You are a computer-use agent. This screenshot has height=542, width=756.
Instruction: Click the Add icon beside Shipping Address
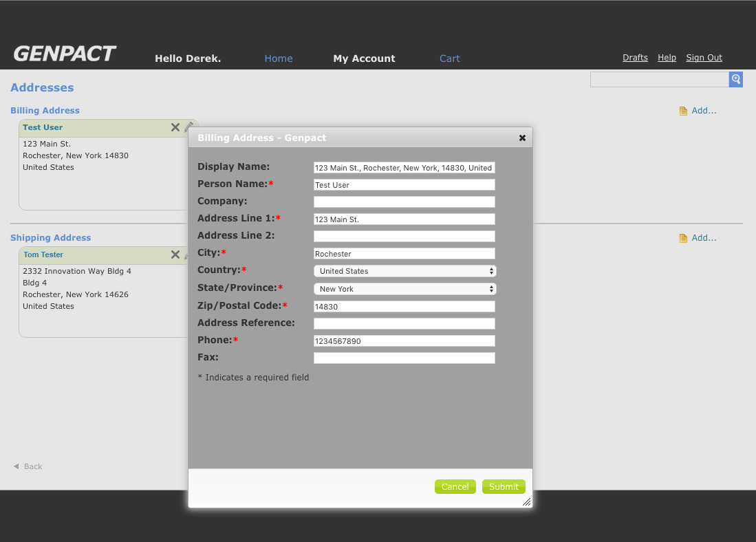tap(683, 238)
